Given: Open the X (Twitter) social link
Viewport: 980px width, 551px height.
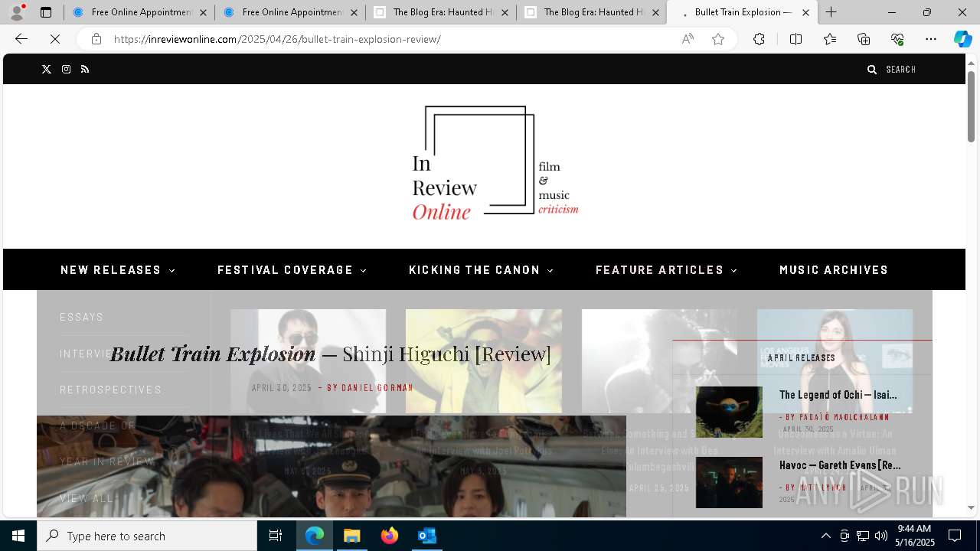Looking at the screenshot, I should pos(47,69).
